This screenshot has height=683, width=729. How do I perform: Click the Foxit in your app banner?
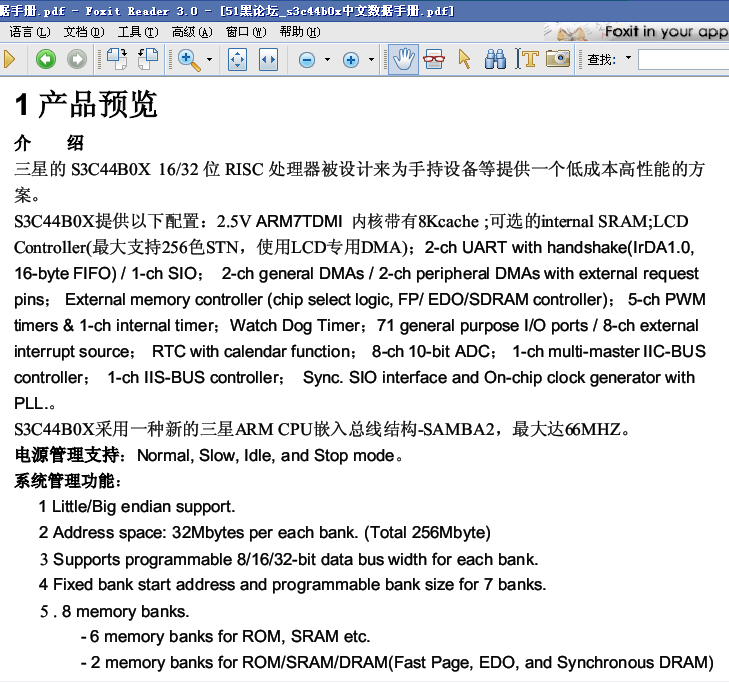click(636, 32)
